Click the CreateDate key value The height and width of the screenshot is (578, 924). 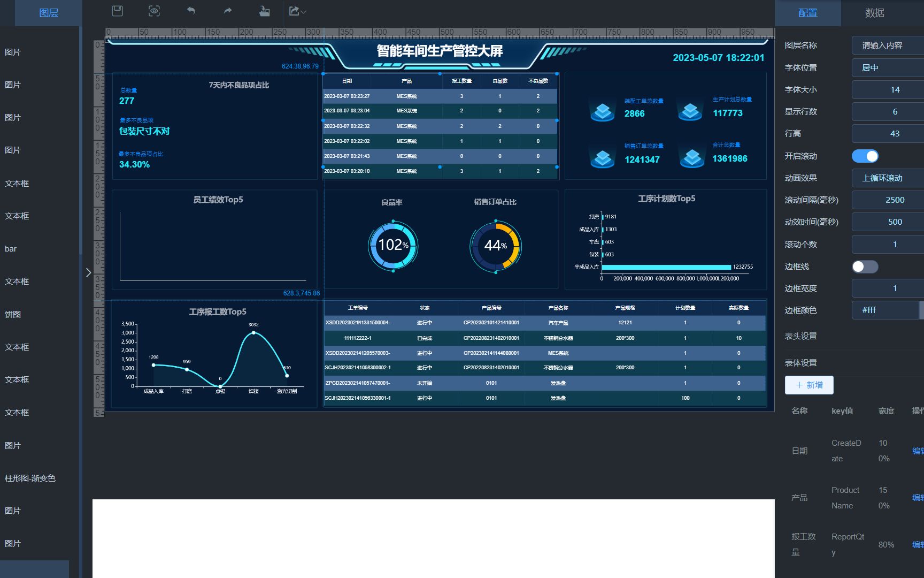tap(846, 451)
